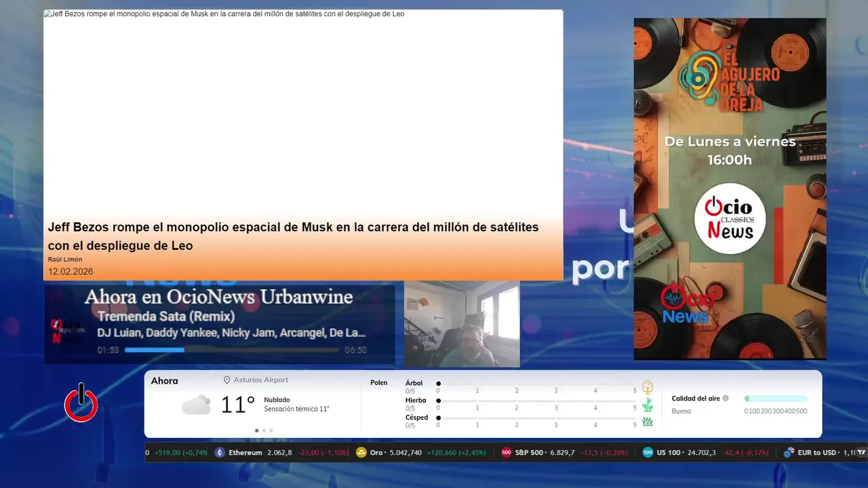Click the Oro change +120,660 (+2,45%)

tap(456, 453)
